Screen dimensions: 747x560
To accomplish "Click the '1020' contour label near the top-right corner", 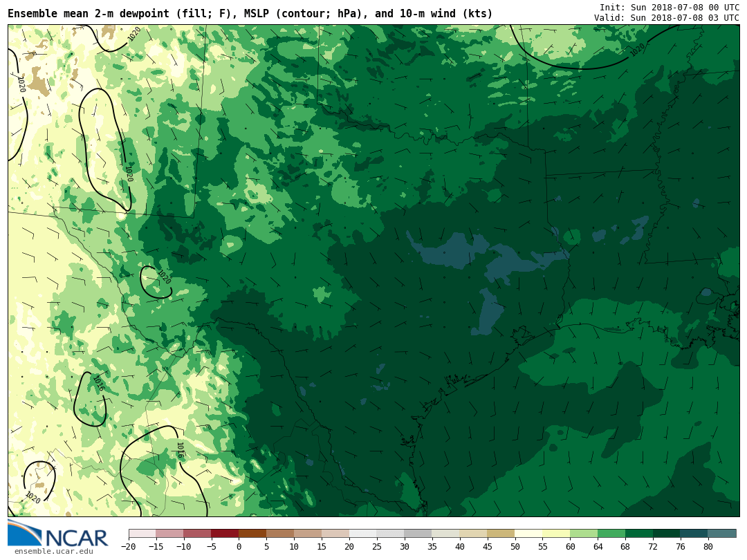I will [638, 50].
